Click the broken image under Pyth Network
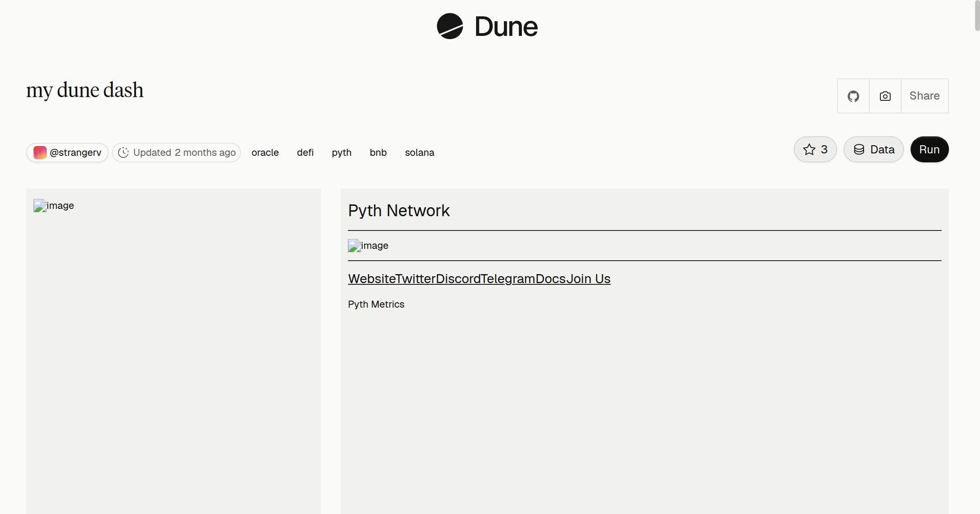 [368, 246]
